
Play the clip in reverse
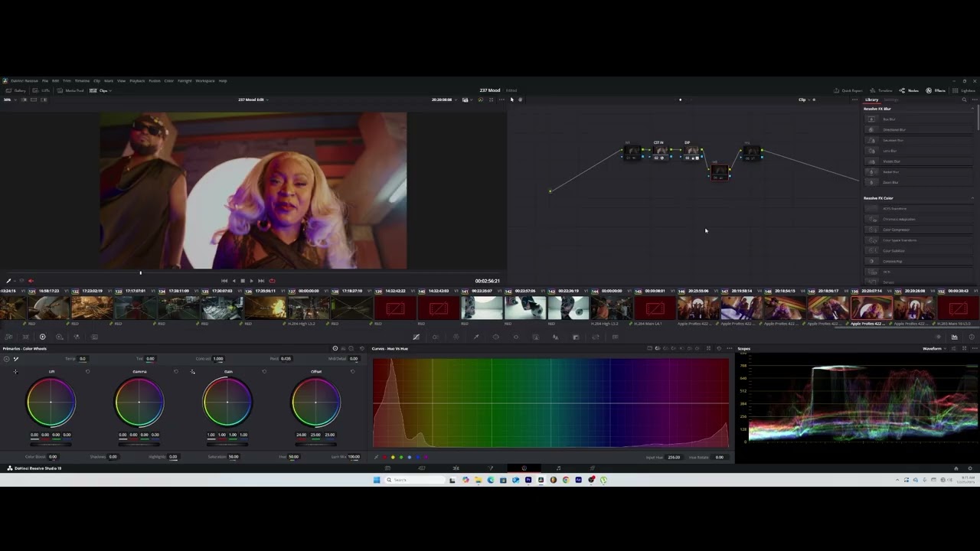click(x=234, y=281)
